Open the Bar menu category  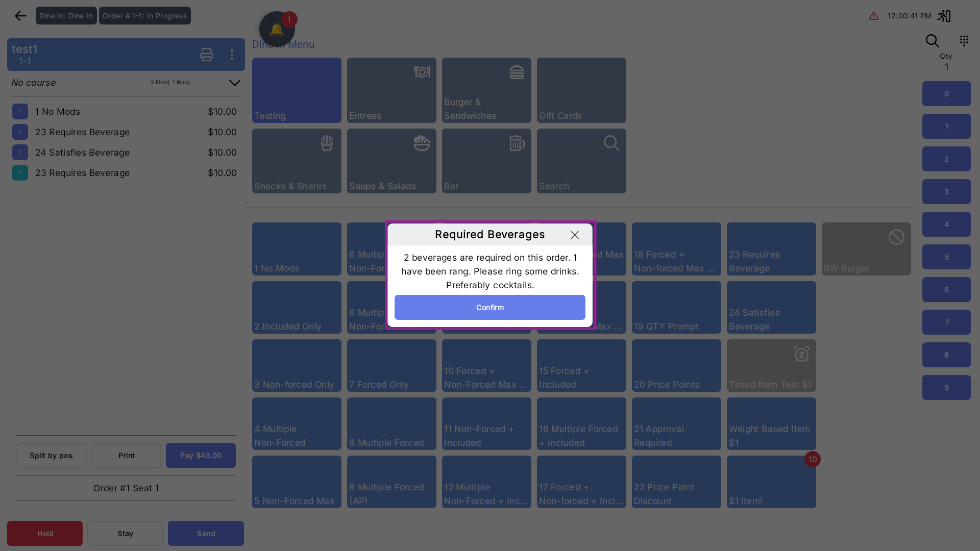(486, 161)
